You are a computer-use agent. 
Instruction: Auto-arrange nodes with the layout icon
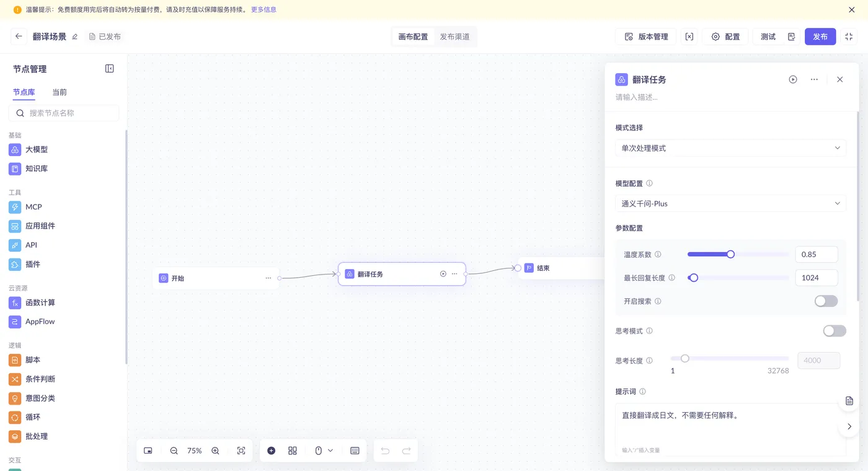(293, 451)
